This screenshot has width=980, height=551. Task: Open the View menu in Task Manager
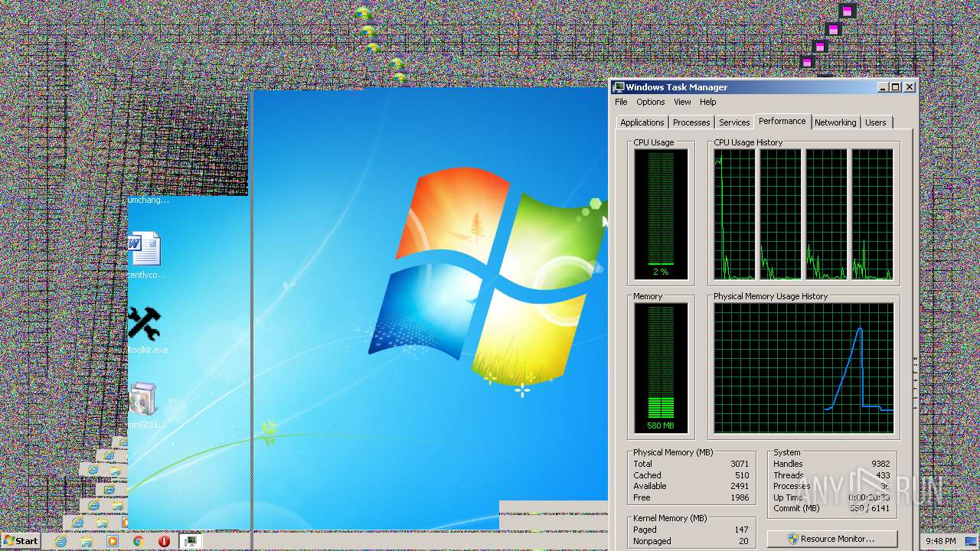point(682,102)
